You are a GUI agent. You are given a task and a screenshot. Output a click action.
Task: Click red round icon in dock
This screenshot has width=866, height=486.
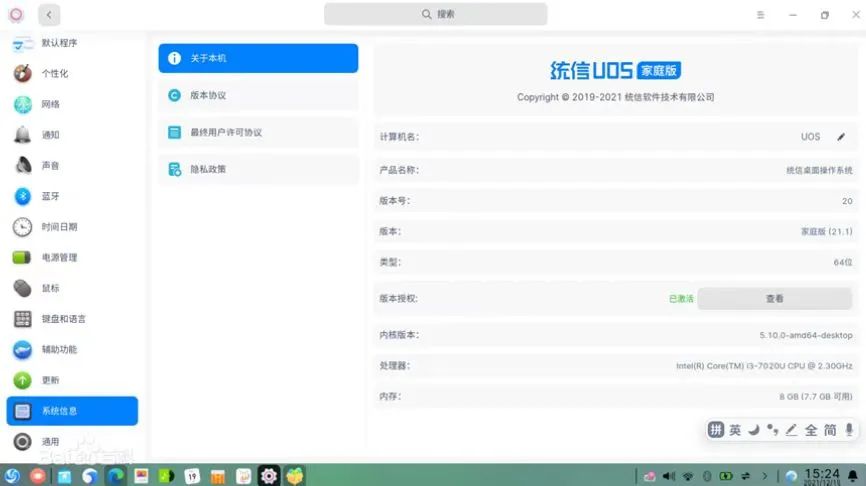coord(38,476)
